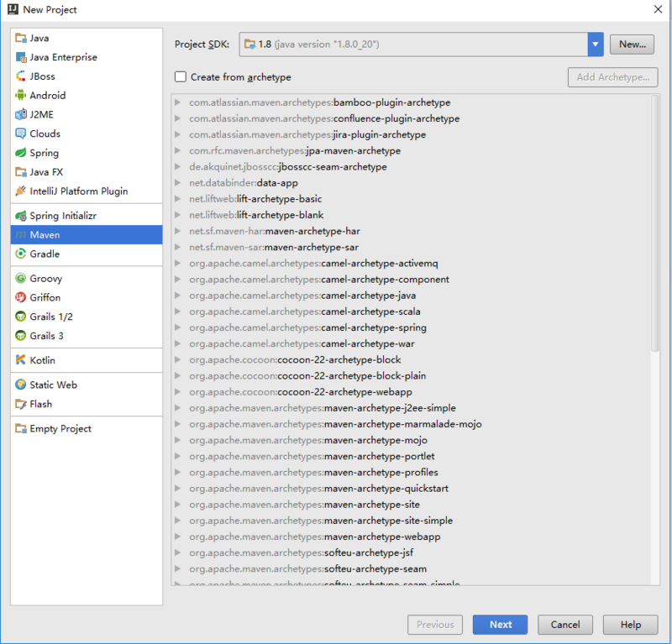Choose Empty Project option
672x644 pixels.
pyautogui.click(x=87, y=428)
